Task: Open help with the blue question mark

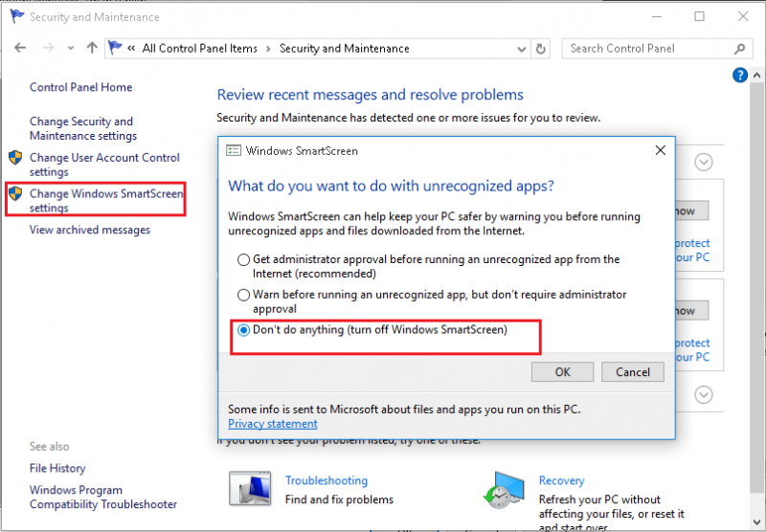Action: 739,76
